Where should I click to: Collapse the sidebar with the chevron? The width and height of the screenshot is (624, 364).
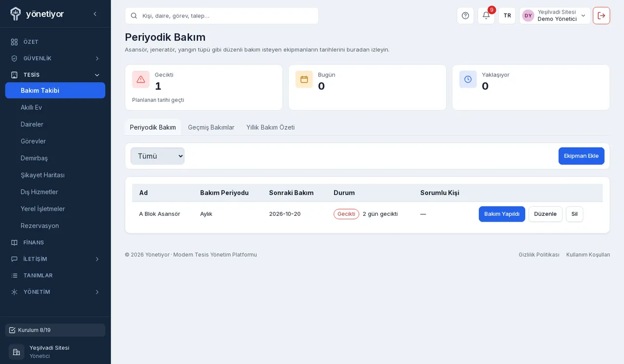tap(95, 14)
